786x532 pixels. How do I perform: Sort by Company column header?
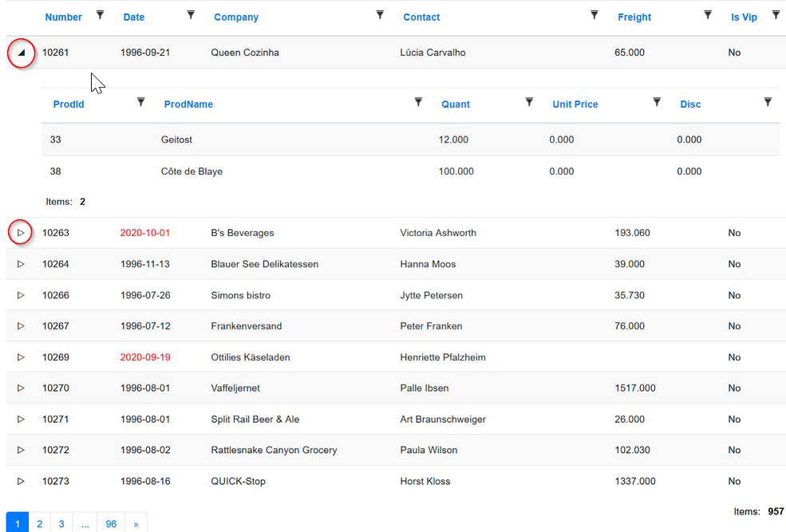click(x=236, y=17)
